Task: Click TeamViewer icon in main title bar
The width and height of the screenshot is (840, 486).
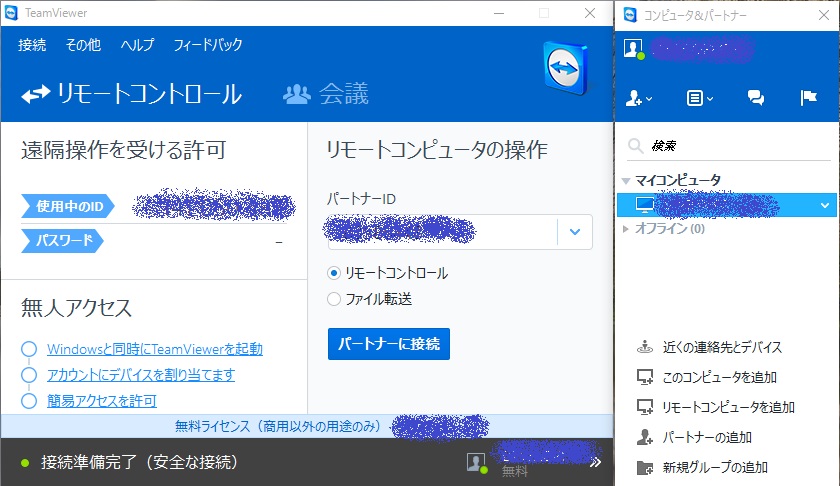Action: coord(11,13)
